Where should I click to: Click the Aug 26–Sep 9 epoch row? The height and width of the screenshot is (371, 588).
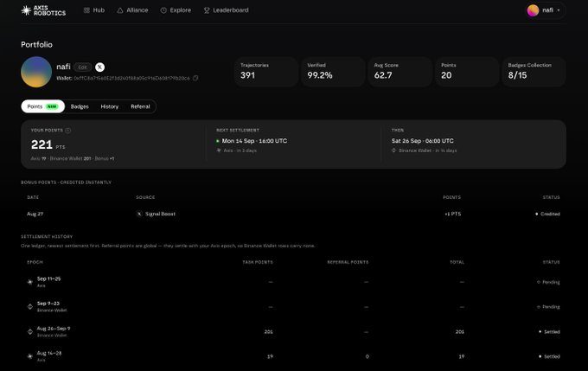(x=294, y=331)
